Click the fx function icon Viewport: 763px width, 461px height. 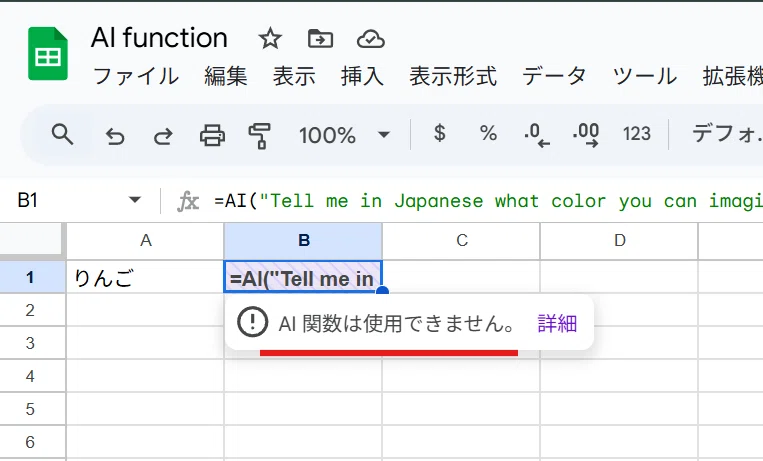pos(188,201)
